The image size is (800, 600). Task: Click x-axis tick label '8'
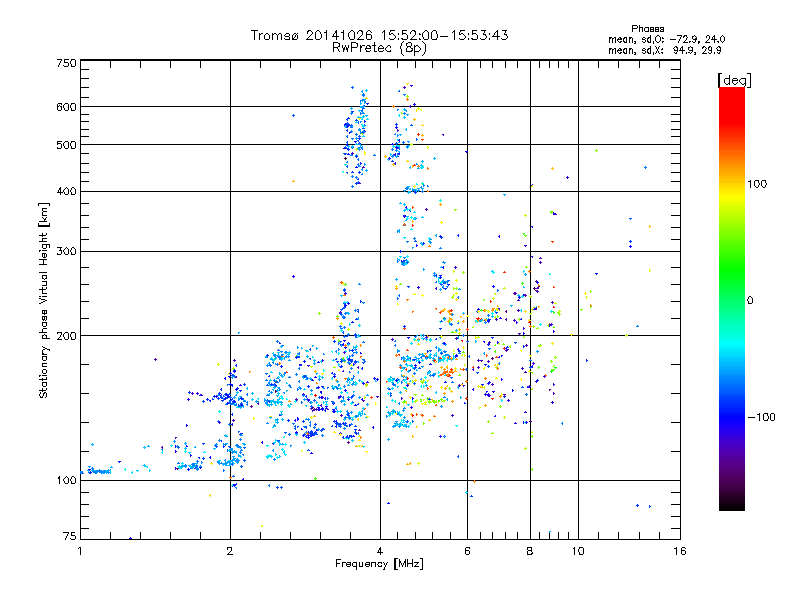(x=530, y=551)
